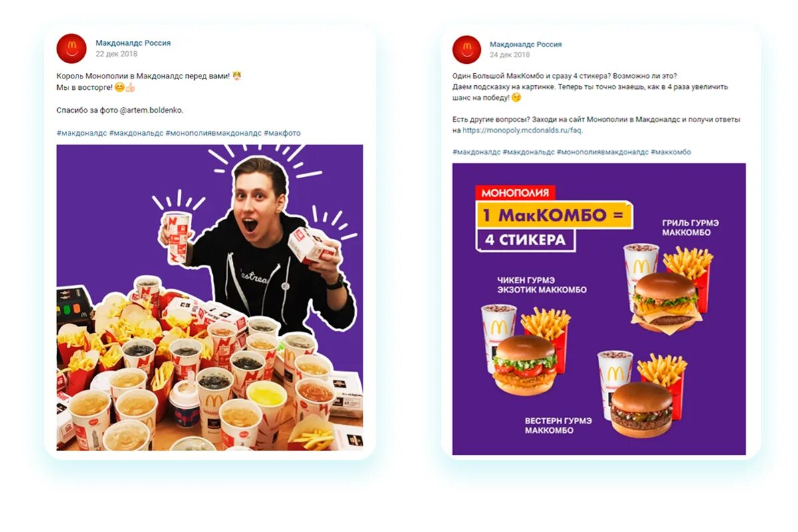Open Макдоналдс Россия name in right post
The height and width of the screenshot is (532, 798).
pyautogui.click(x=525, y=44)
